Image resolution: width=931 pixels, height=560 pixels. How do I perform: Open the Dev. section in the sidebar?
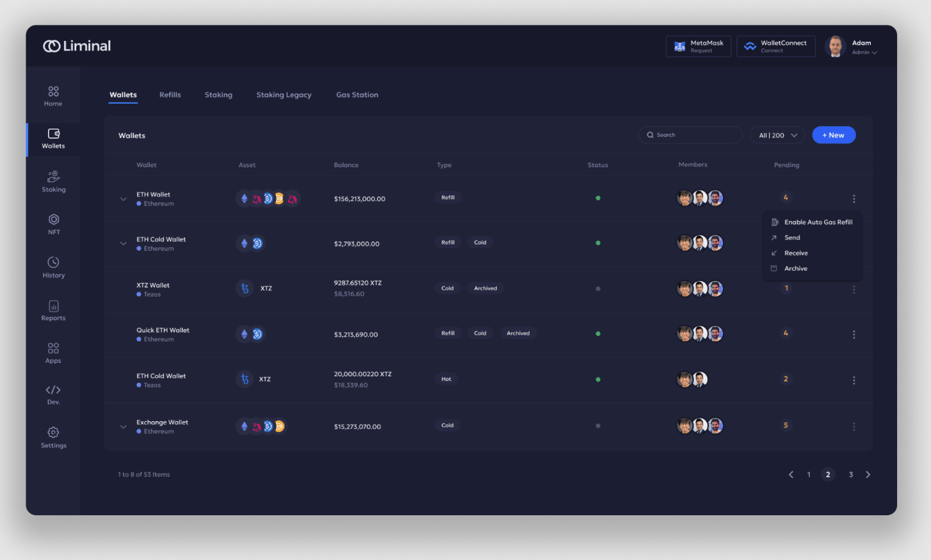(x=53, y=395)
